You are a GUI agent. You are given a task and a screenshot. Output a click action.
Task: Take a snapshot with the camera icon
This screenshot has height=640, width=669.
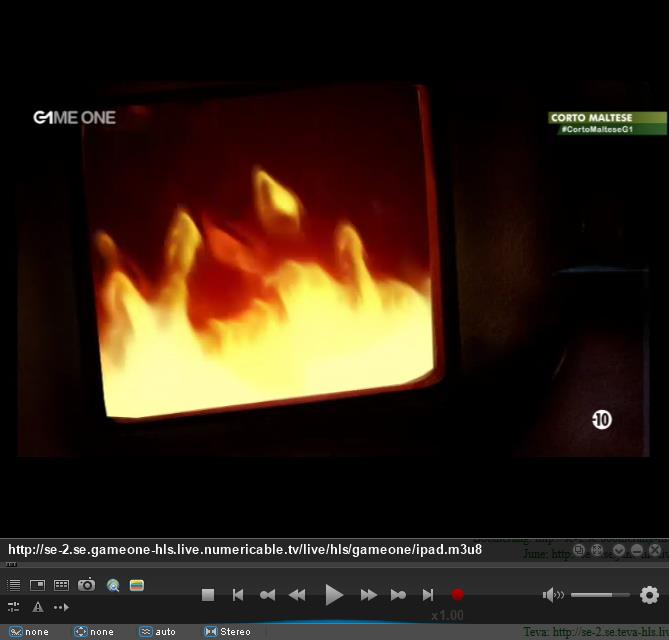(87, 585)
